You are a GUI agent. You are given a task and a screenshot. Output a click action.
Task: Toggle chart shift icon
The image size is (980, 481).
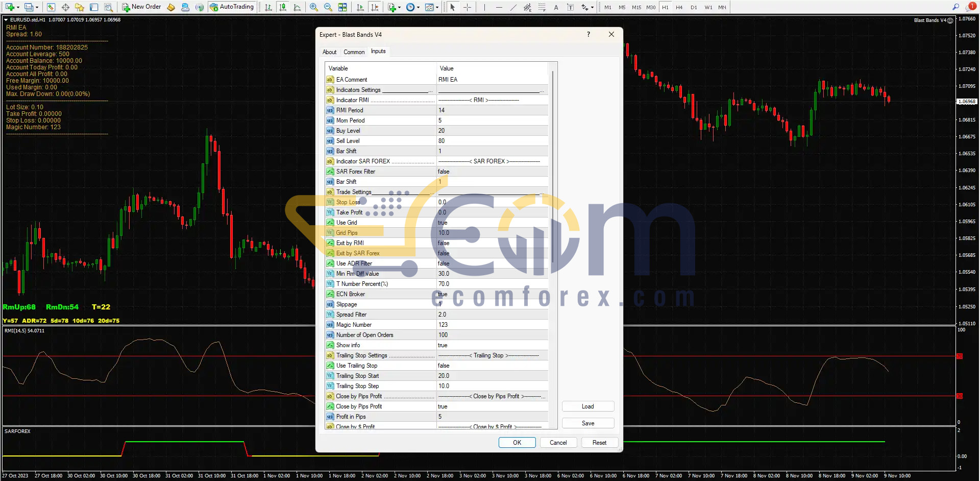click(x=375, y=7)
